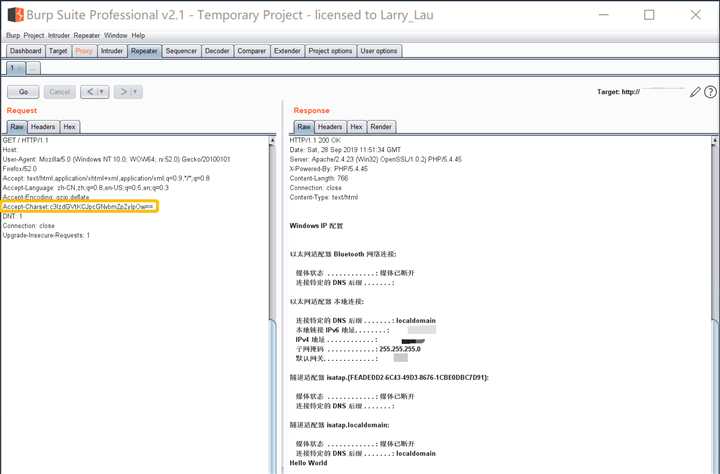720x474 pixels.
Task: Select the Request Headers tab
Action: [43, 127]
